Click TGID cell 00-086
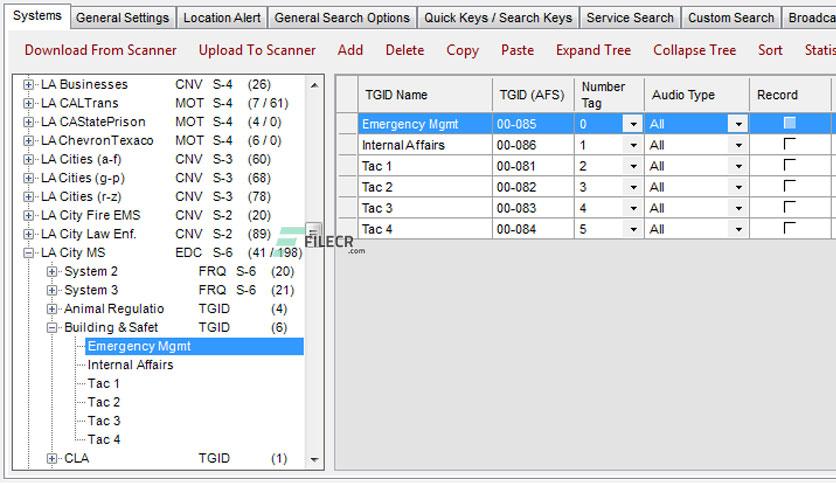 tap(533, 145)
